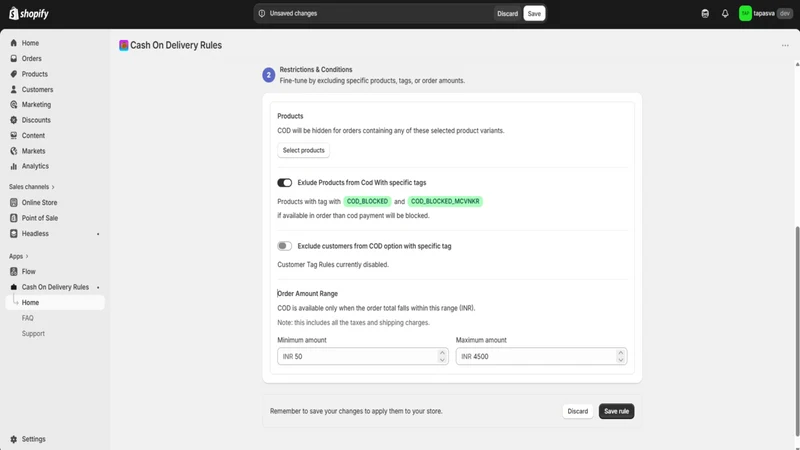Expand the Sales channels section
800x450 pixels.
pos(32,187)
